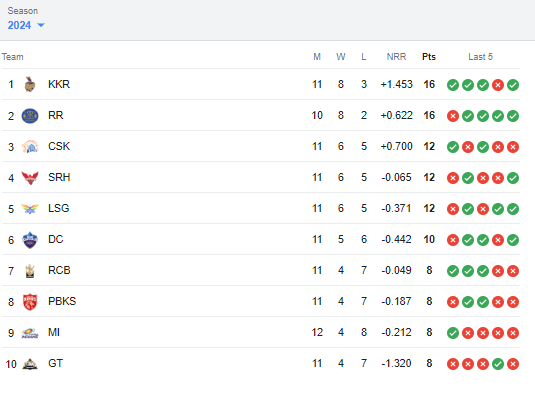Click KKR's red loss icon in Last 5

click(498, 85)
